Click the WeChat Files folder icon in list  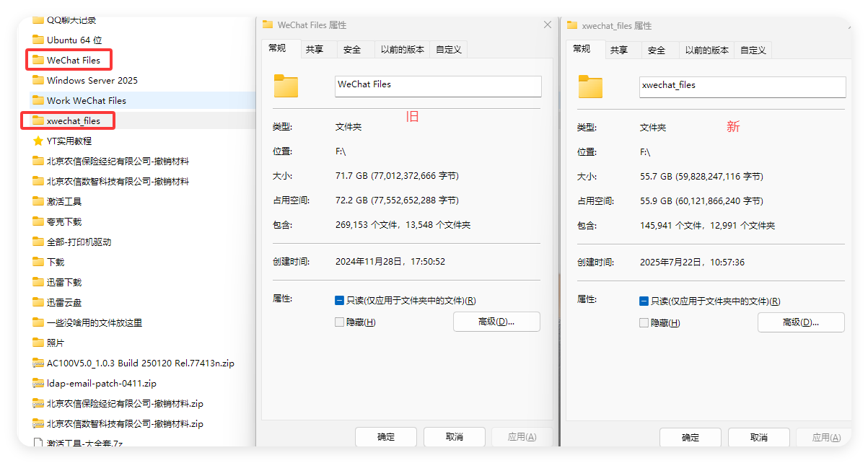coord(38,60)
